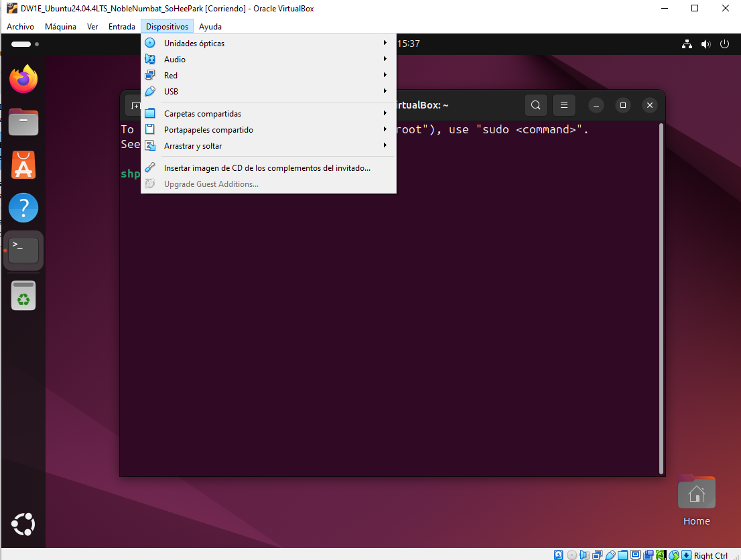The image size is (741, 560).
Task: Close the Ubuntu terminal window
Action: coord(650,105)
